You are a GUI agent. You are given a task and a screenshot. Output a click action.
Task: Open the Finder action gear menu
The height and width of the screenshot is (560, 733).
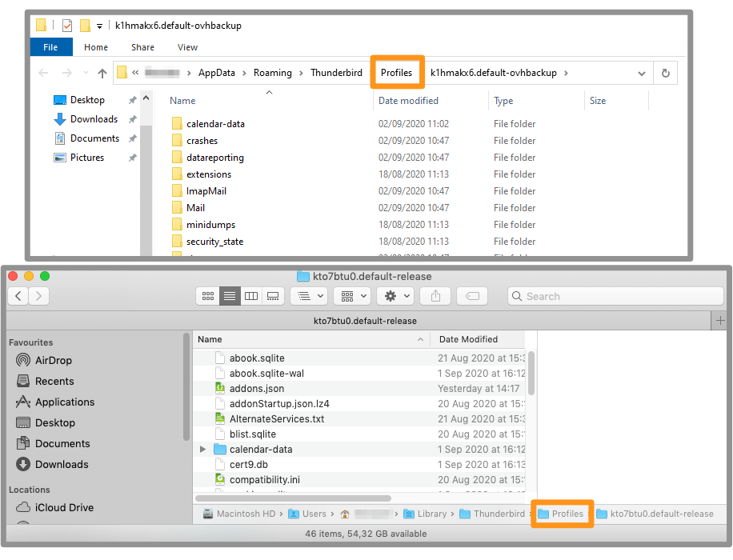tap(397, 296)
